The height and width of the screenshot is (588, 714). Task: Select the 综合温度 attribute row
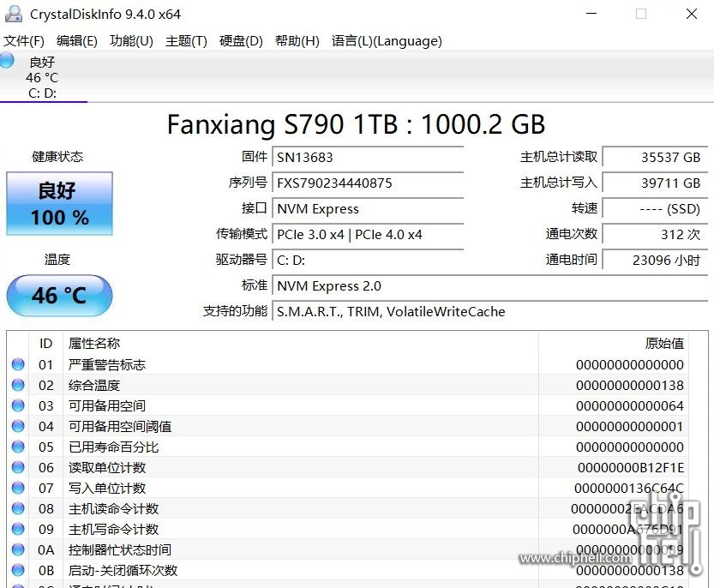click(x=348, y=385)
